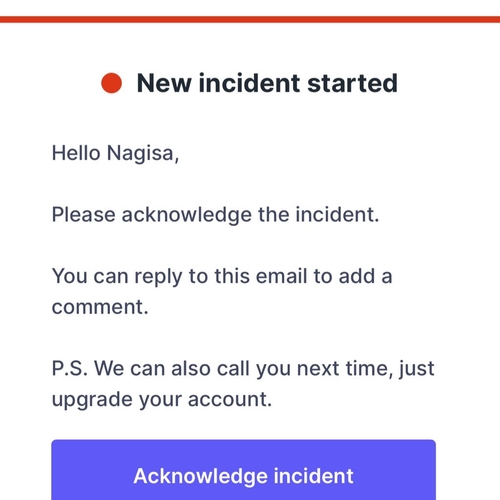Click the upgrade your account text
Image resolution: width=500 pixels, height=500 pixels.
[x=162, y=399]
